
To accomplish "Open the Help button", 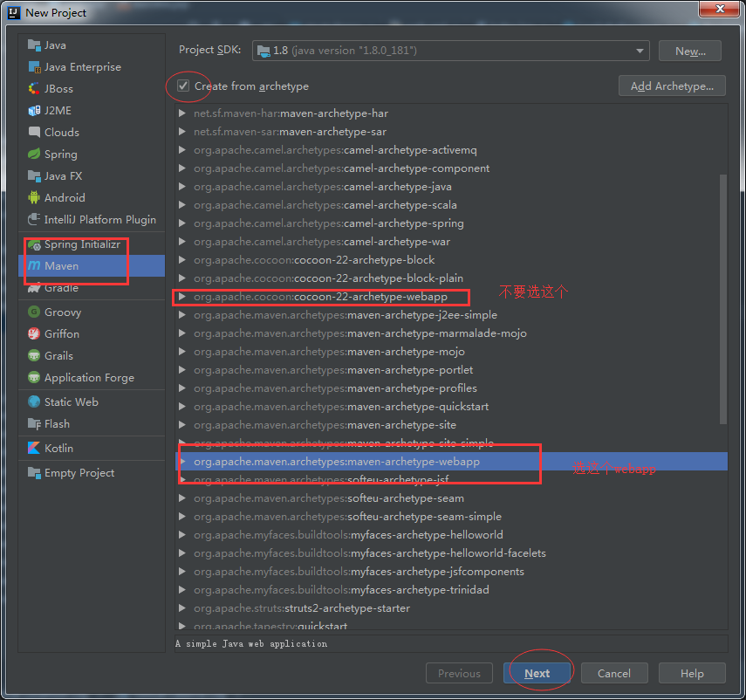I will 692,673.
